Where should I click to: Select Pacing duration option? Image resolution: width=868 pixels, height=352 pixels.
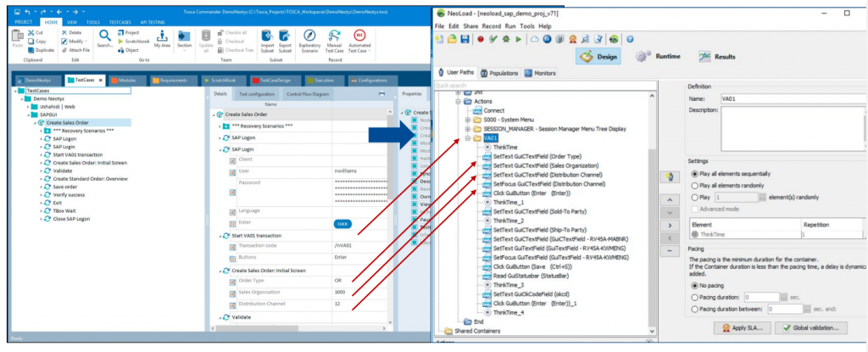pyautogui.click(x=695, y=297)
